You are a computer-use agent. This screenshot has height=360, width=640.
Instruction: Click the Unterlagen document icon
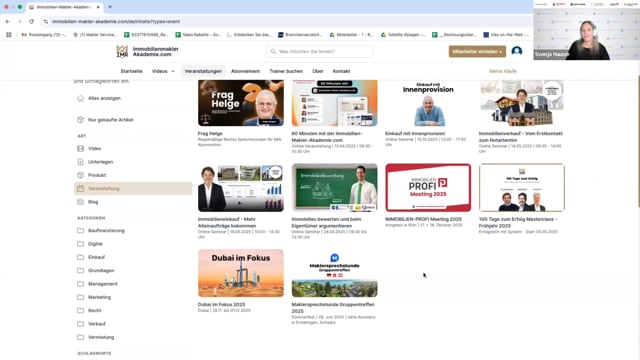80,162
